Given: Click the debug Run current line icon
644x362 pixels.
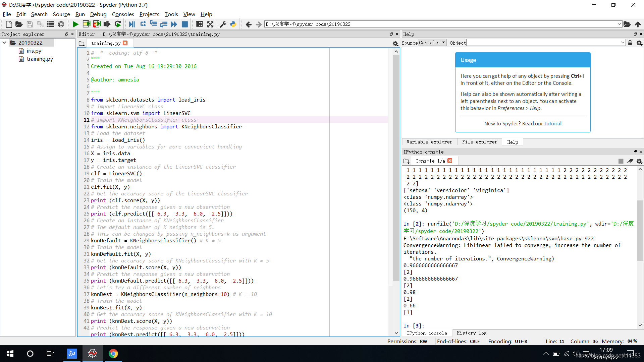Looking at the screenshot, I should [x=143, y=24].
